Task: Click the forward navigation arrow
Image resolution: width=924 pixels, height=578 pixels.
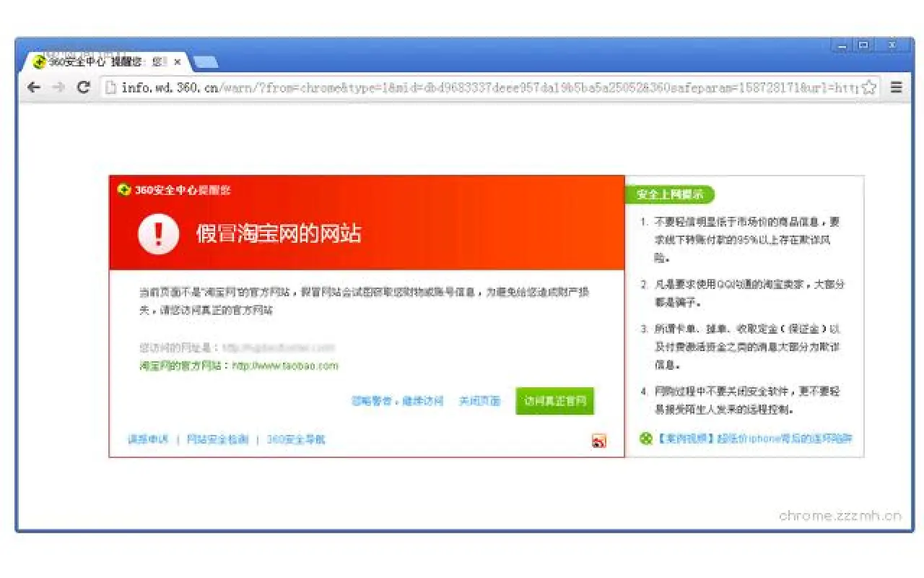Action: coord(59,87)
